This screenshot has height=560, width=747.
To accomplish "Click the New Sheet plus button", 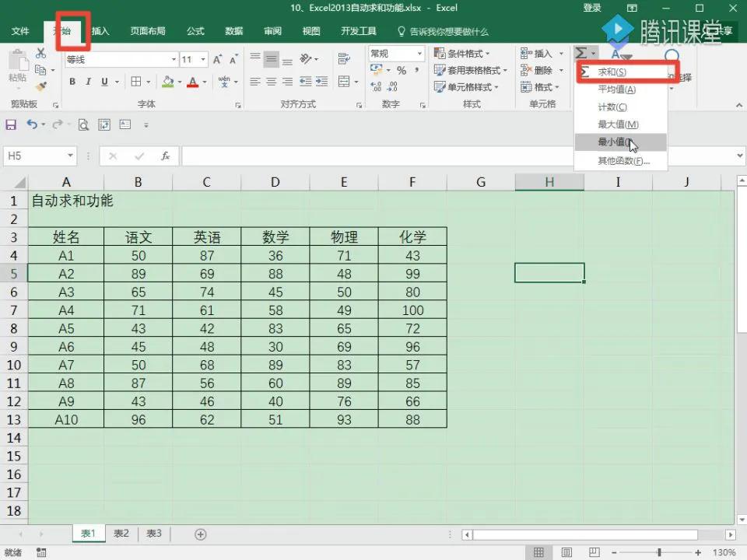I will coord(200,534).
